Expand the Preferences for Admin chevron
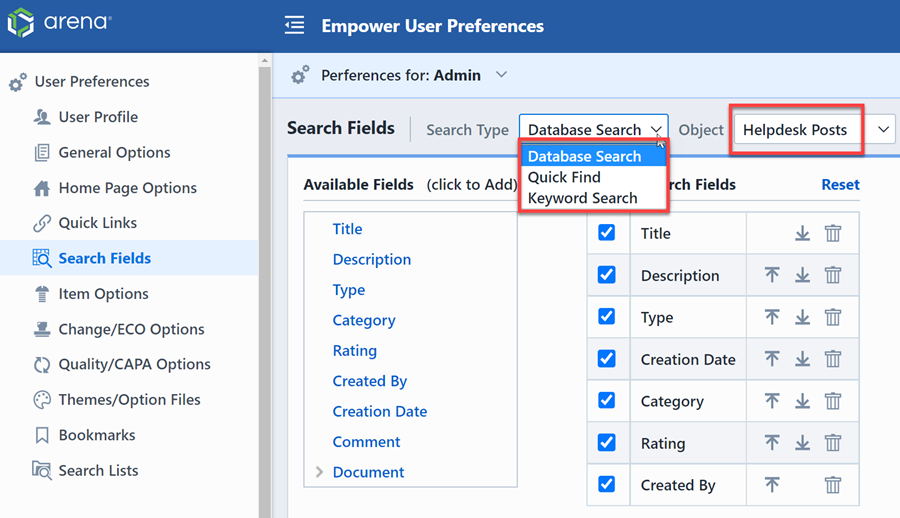The image size is (900, 518). point(501,75)
